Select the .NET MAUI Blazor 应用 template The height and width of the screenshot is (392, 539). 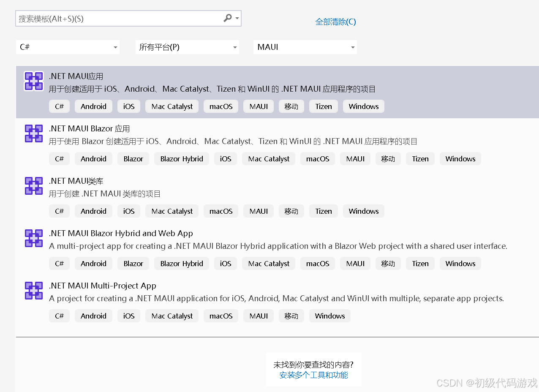click(278, 144)
